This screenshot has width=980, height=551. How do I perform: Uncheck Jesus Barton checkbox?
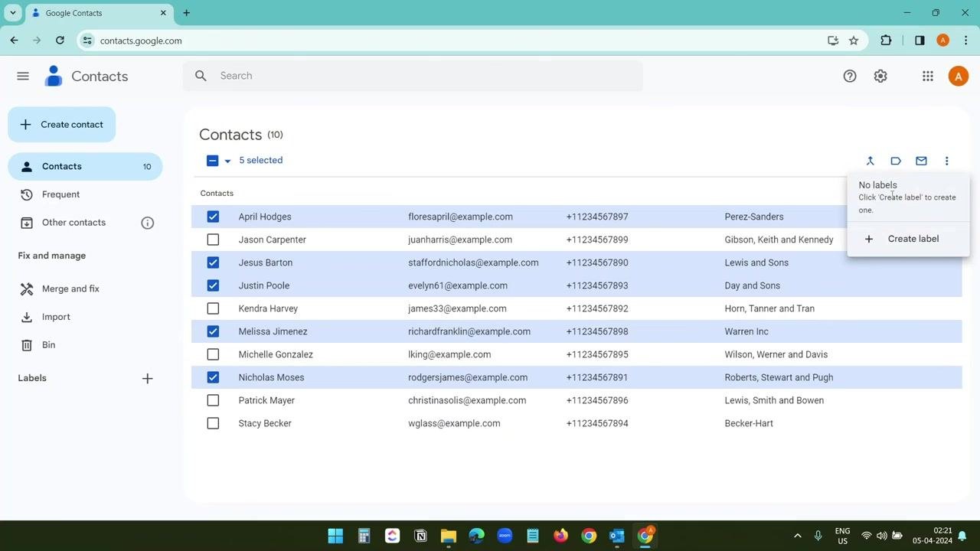pyautogui.click(x=213, y=262)
